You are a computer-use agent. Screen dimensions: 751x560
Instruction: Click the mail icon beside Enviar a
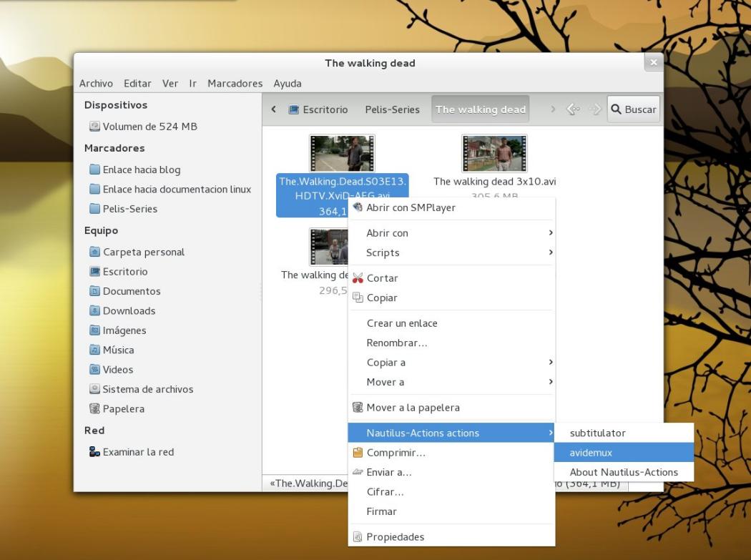(x=358, y=472)
